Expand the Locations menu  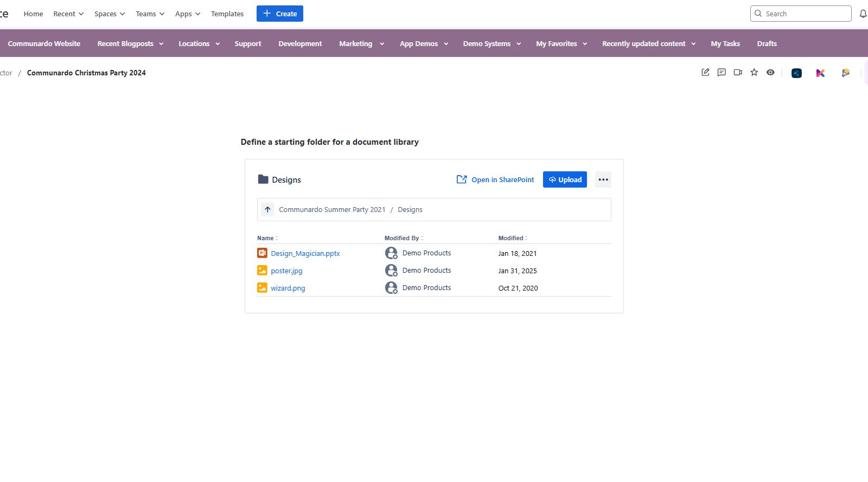[x=199, y=43]
